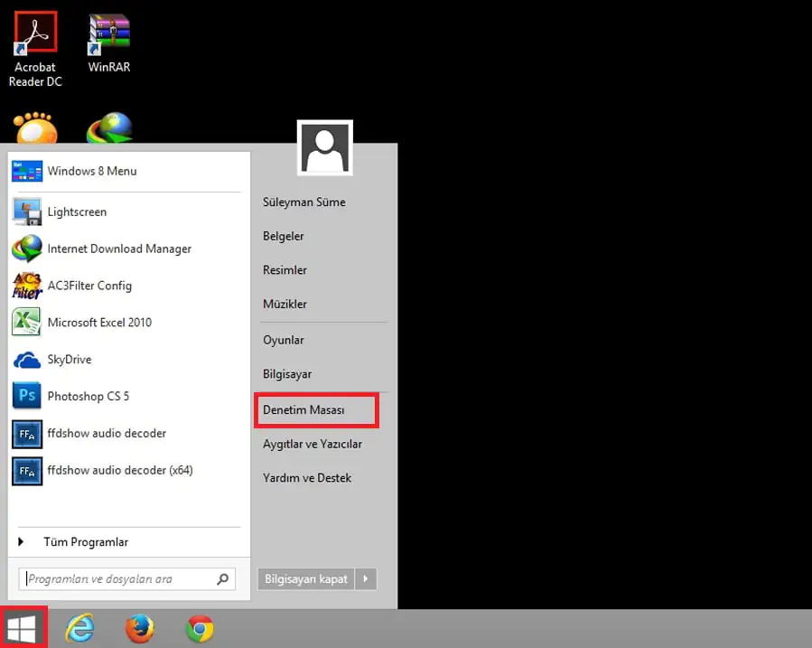Open the shutdown options arrow

pyautogui.click(x=365, y=578)
